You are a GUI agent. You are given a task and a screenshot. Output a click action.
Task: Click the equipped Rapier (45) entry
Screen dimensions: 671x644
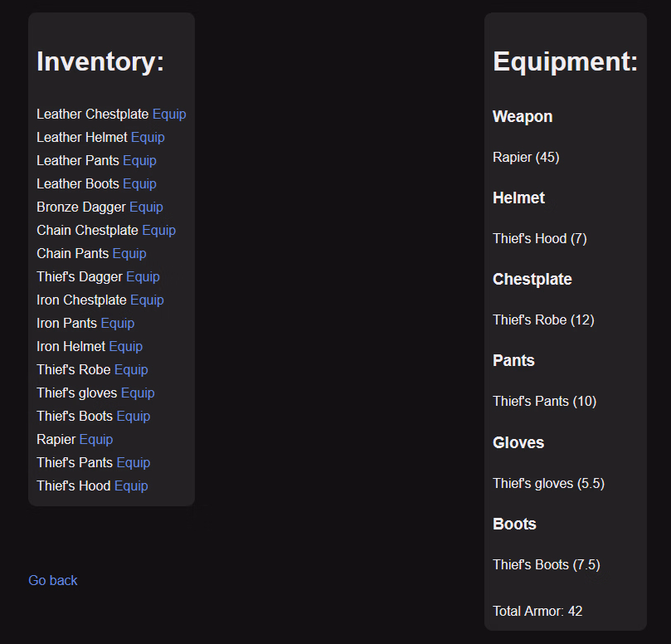(526, 157)
